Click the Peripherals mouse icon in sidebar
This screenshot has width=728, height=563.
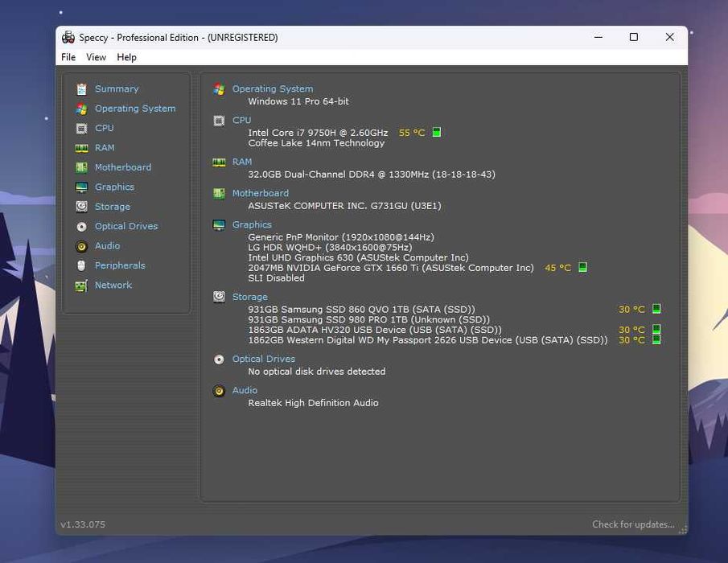pos(82,265)
